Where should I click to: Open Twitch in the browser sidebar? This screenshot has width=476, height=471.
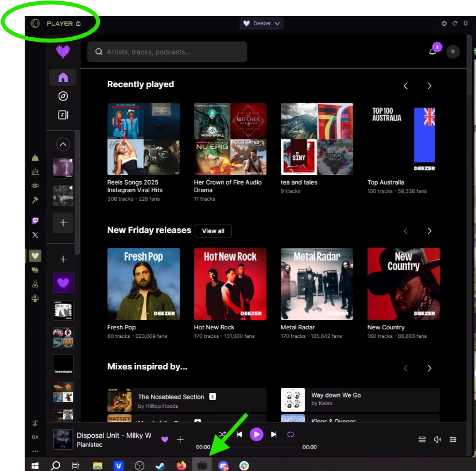(36, 221)
